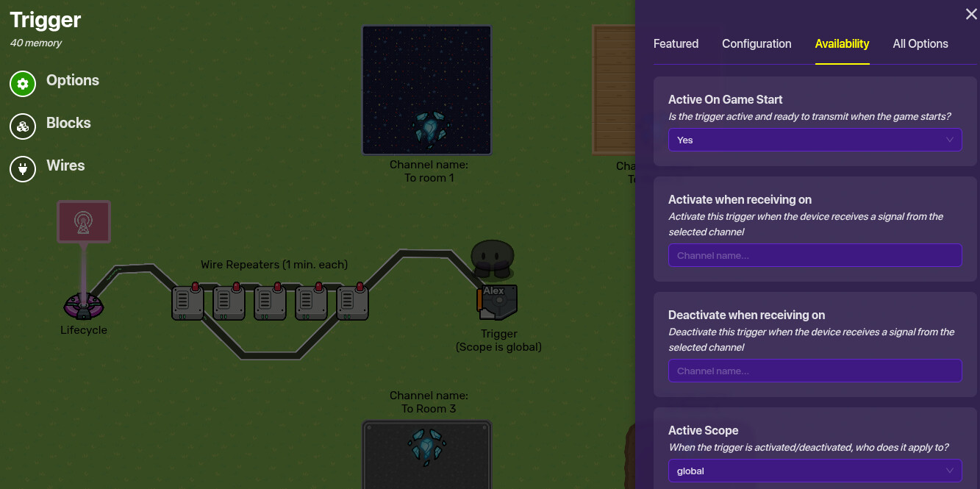Open the Active Scope dropdown

815,471
